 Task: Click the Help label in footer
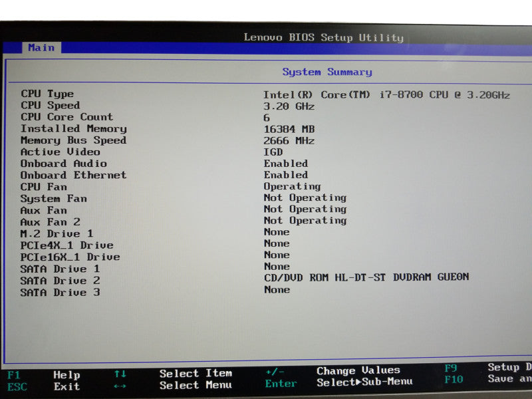pyautogui.click(x=66, y=375)
